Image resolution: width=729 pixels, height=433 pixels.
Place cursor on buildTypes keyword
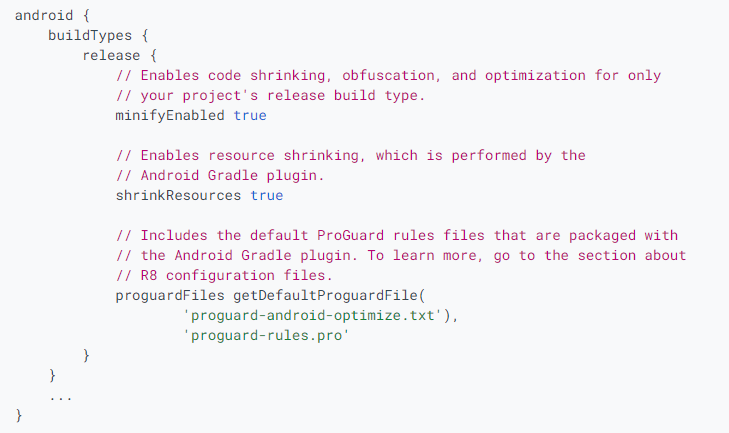click(90, 35)
